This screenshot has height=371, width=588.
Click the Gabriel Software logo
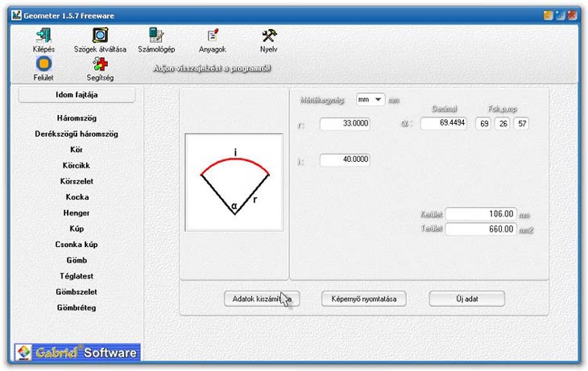[77, 352]
